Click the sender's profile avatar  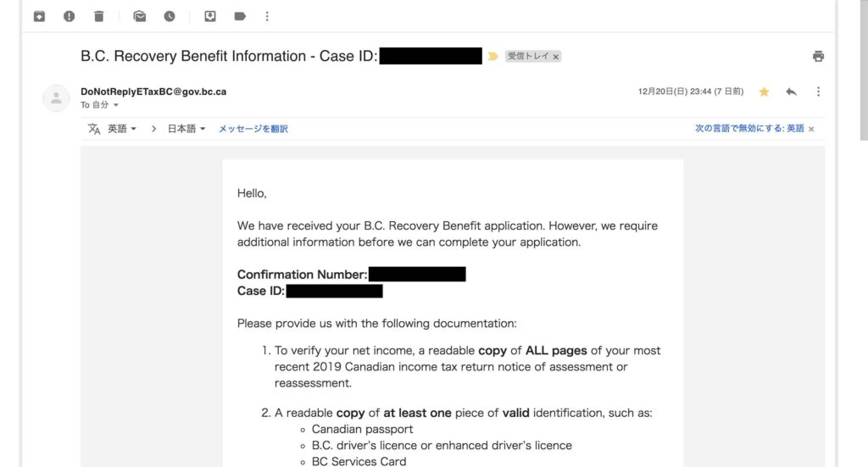tap(56, 97)
